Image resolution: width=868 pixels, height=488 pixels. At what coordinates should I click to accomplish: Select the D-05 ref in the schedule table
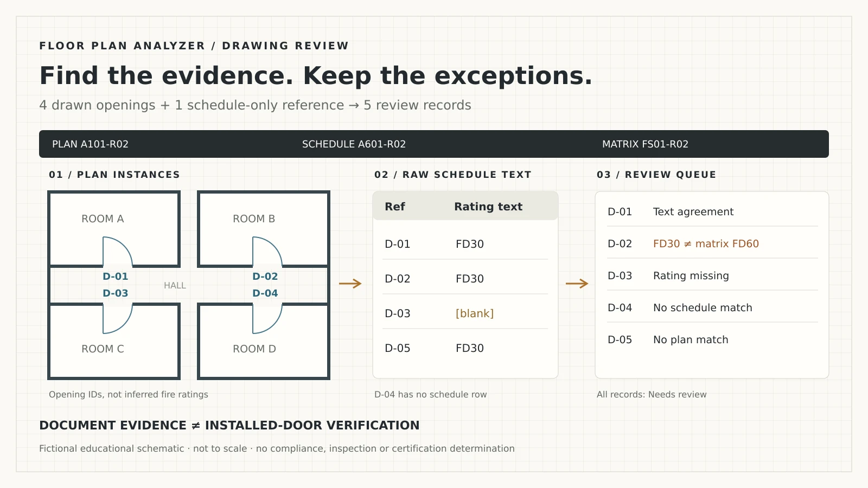point(398,348)
